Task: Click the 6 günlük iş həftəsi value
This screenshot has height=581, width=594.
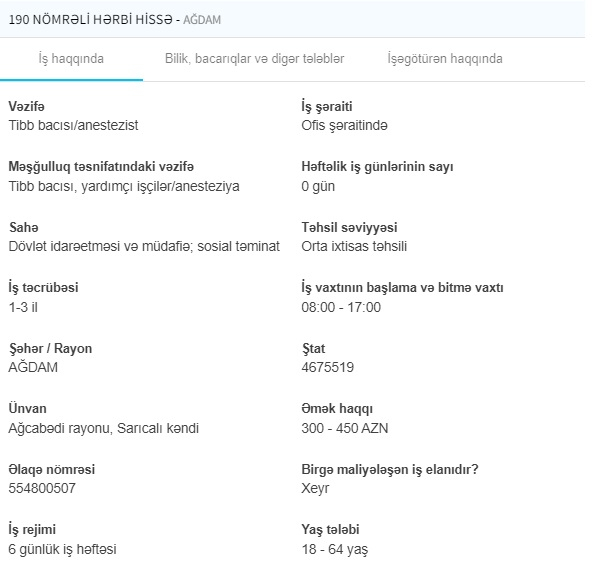Action: [x=62, y=549]
